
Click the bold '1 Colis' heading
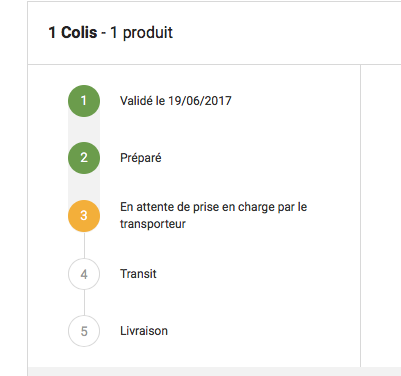coord(73,33)
